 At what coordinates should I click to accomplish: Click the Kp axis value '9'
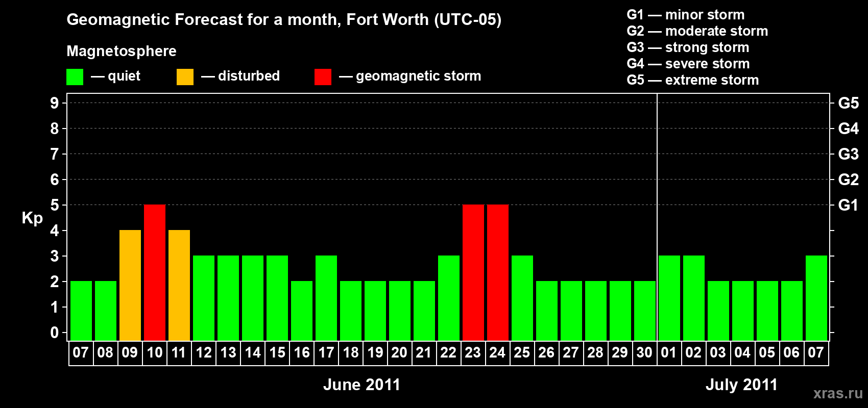click(55, 103)
